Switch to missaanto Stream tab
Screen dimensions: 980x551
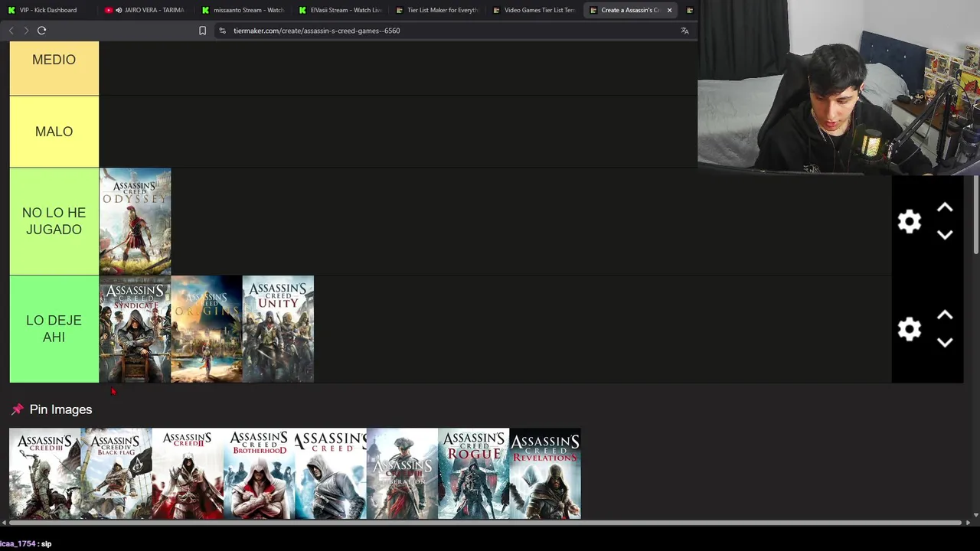click(x=243, y=10)
